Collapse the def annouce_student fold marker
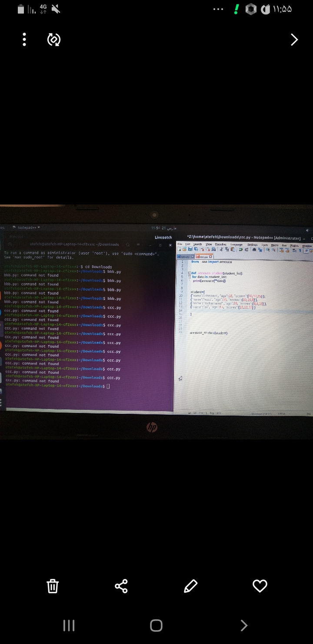This screenshot has height=644, width=313. coord(189,273)
